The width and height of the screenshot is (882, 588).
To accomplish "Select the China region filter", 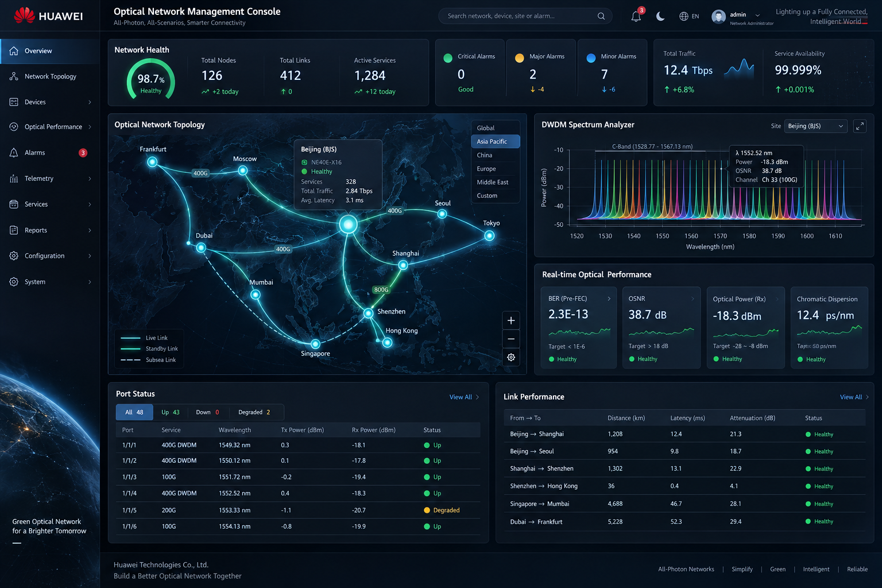I will [x=495, y=155].
